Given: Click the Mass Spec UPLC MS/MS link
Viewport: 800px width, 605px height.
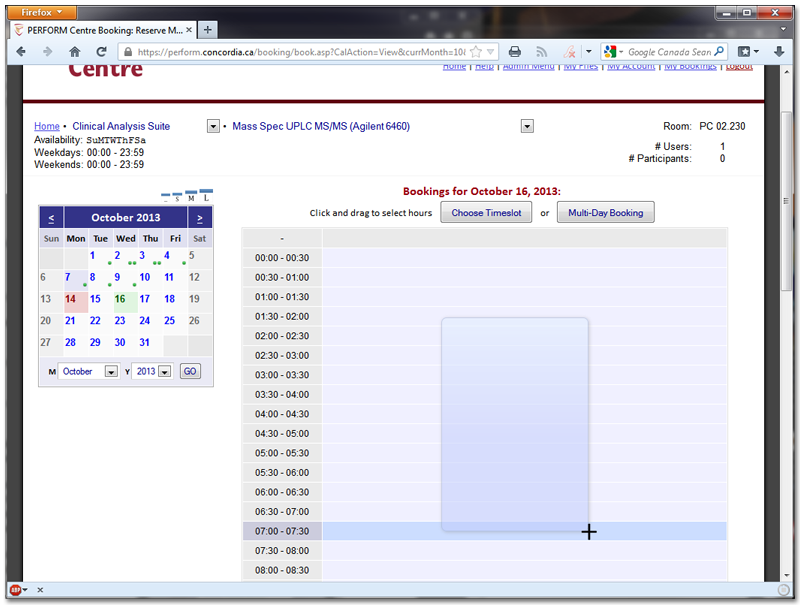Looking at the screenshot, I should (x=321, y=126).
